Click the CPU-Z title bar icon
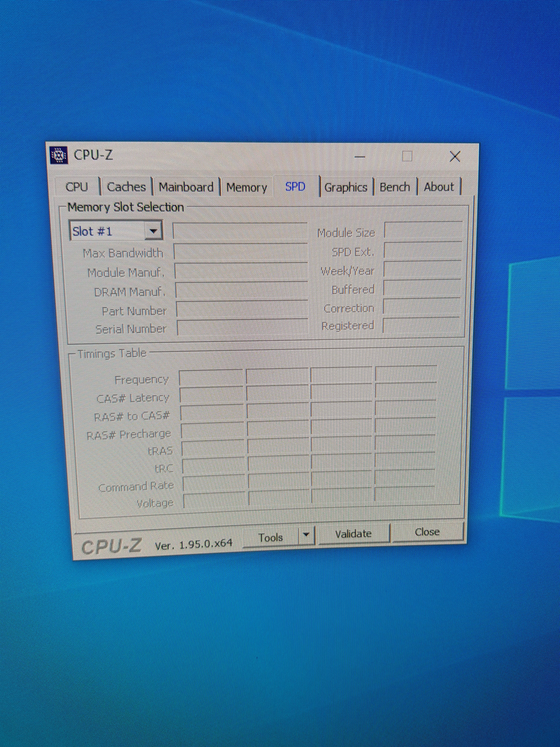Image resolution: width=560 pixels, height=747 pixels. [59, 155]
